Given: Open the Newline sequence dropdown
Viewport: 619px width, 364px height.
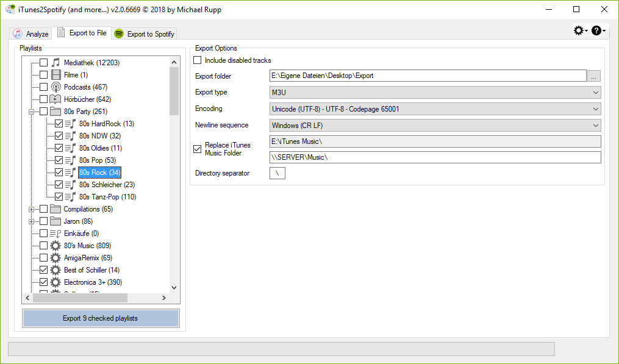Looking at the screenshot, I should point(435,126).
